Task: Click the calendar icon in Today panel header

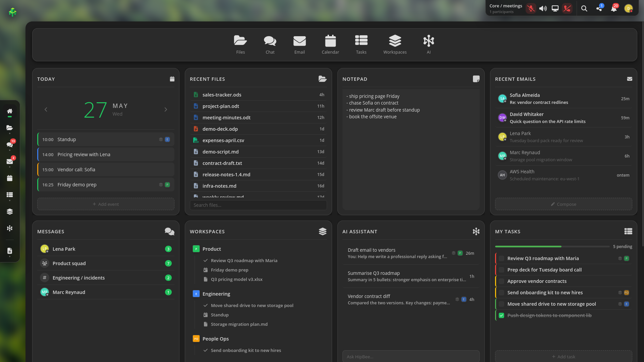Action: (172, 79)
